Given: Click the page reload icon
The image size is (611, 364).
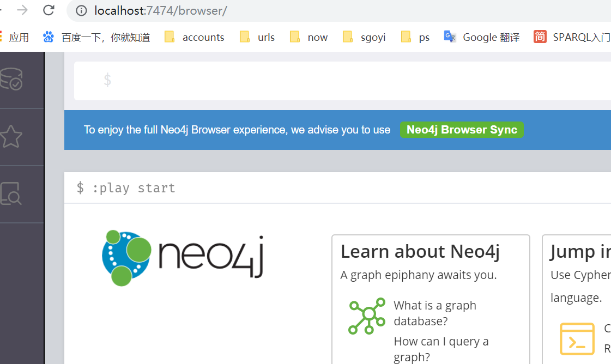Looking at the screenshot, I should [48, 10].
